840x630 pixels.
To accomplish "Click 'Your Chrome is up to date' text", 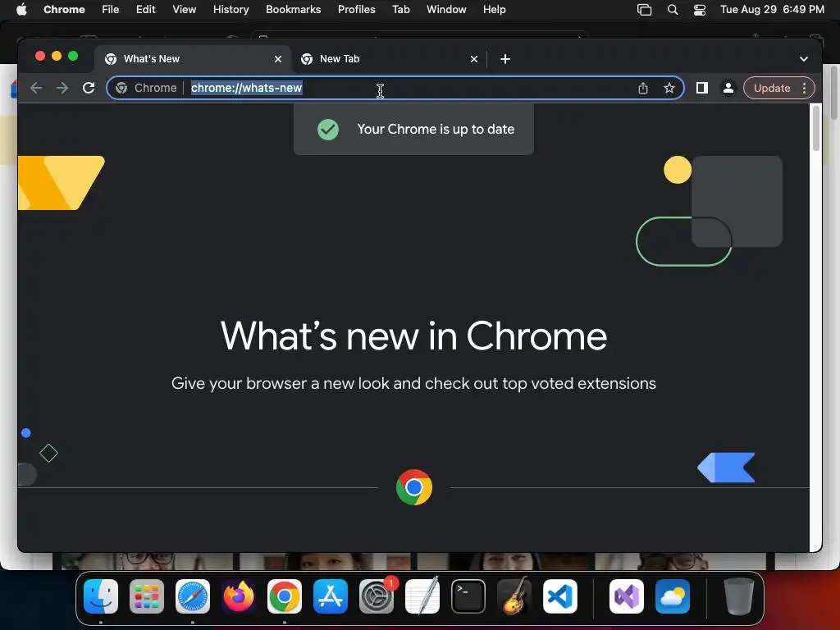I will [x=436, y=129].
